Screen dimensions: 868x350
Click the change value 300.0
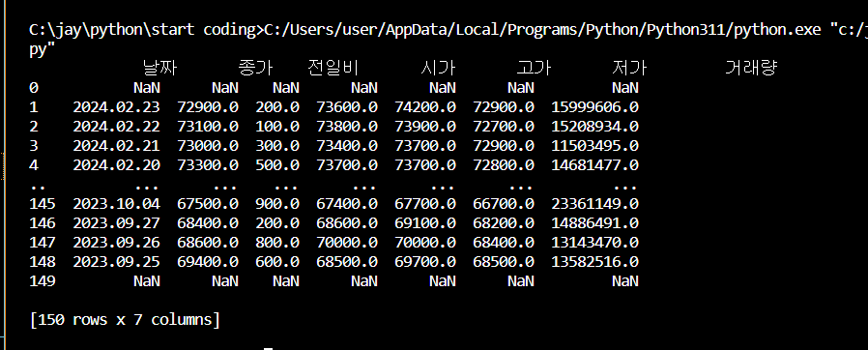click(x=277, y=146)
